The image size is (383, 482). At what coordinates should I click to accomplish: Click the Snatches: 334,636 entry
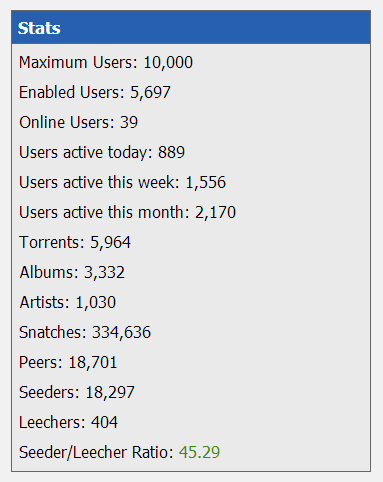85,332
